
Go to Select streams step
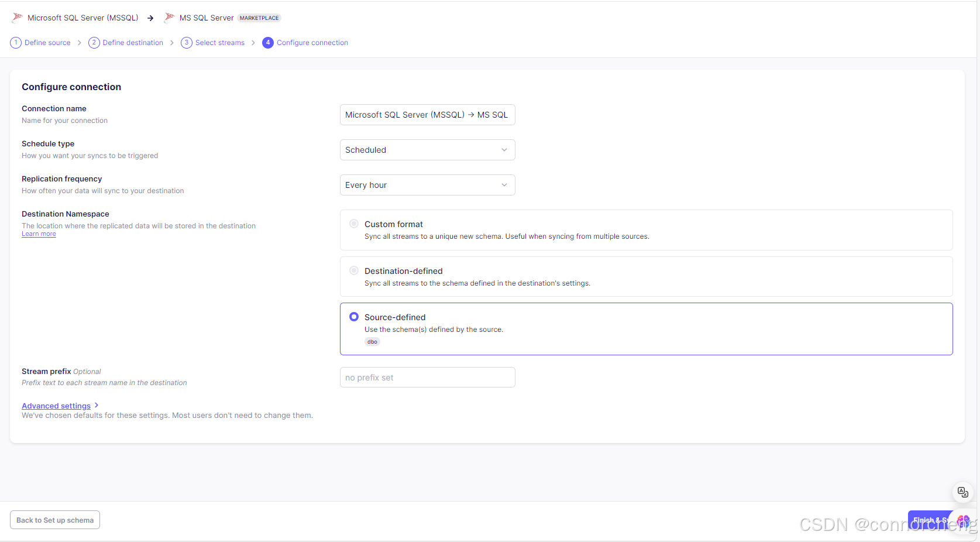[x=220, y=43]
